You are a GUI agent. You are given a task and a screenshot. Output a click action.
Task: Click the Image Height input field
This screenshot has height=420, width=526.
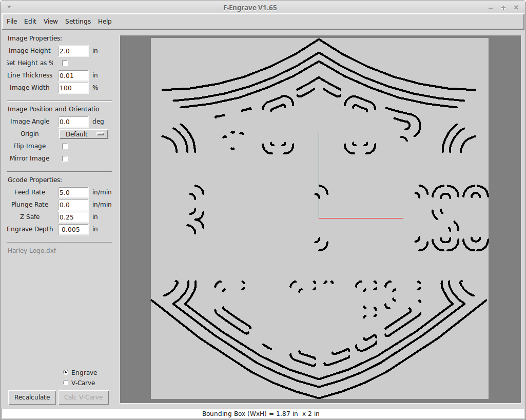click(73, 51)
